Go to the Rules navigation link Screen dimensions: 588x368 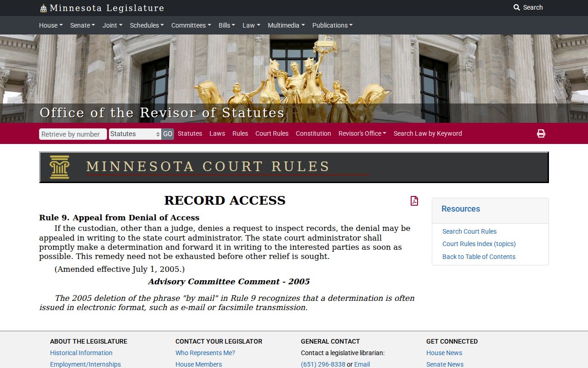point(240,133)
